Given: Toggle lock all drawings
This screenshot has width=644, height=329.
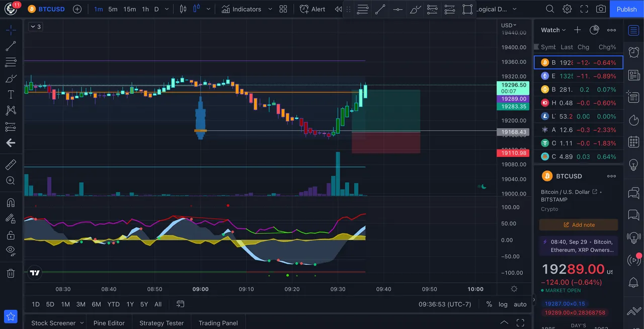Looking at the screenshot, I should (11, 235).
